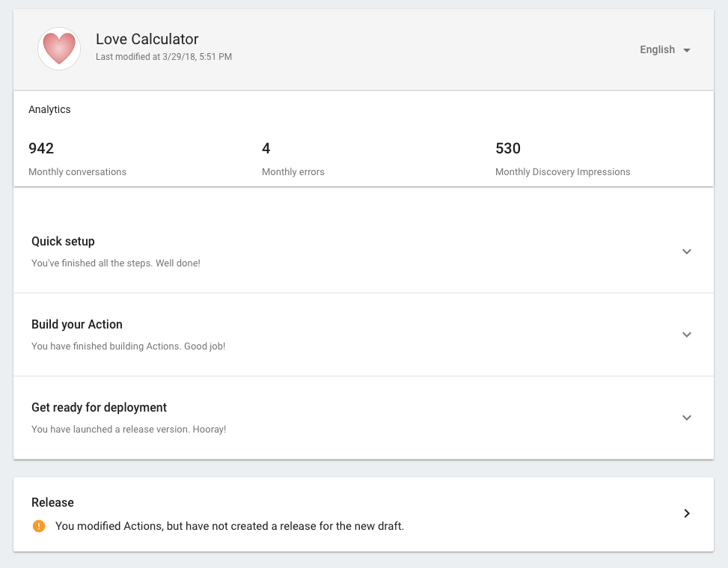The height and width of the screenshot is (568, 728).
Task: Select the Monthly errors count of 4
Action: (x=266, y=148)
